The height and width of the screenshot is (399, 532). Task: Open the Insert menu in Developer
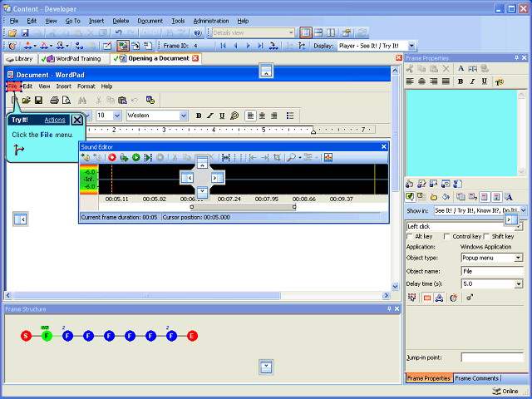click(96, 21)
